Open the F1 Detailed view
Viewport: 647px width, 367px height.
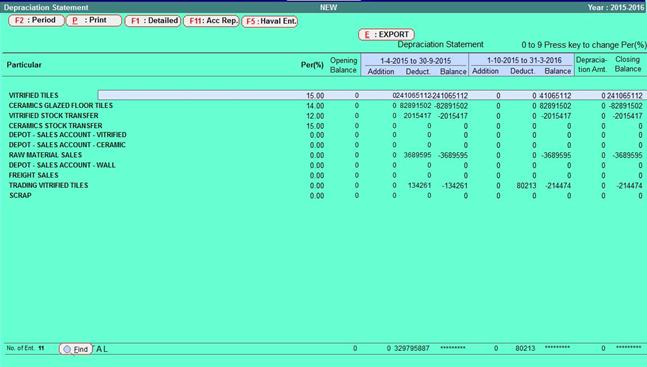click(153, 21)
